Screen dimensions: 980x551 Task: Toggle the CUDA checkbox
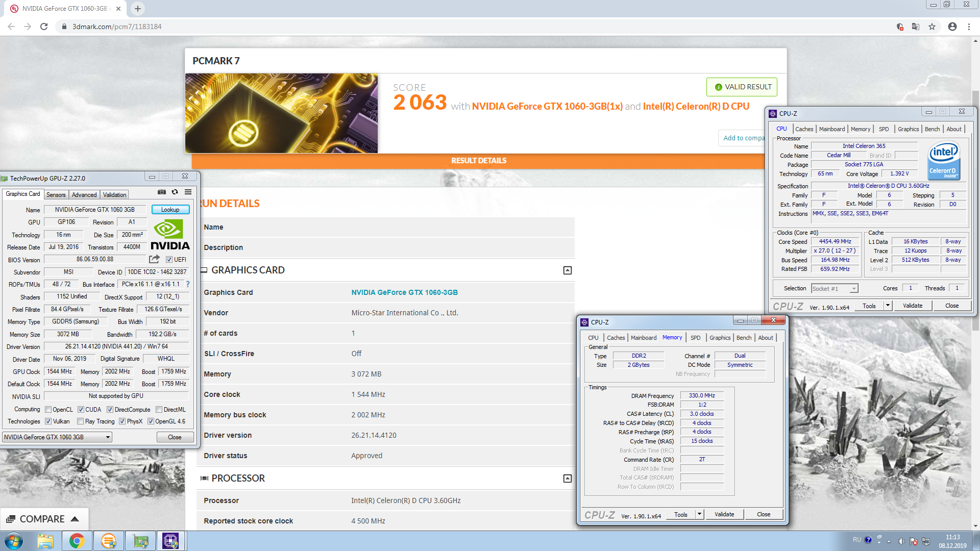[81, 410]
